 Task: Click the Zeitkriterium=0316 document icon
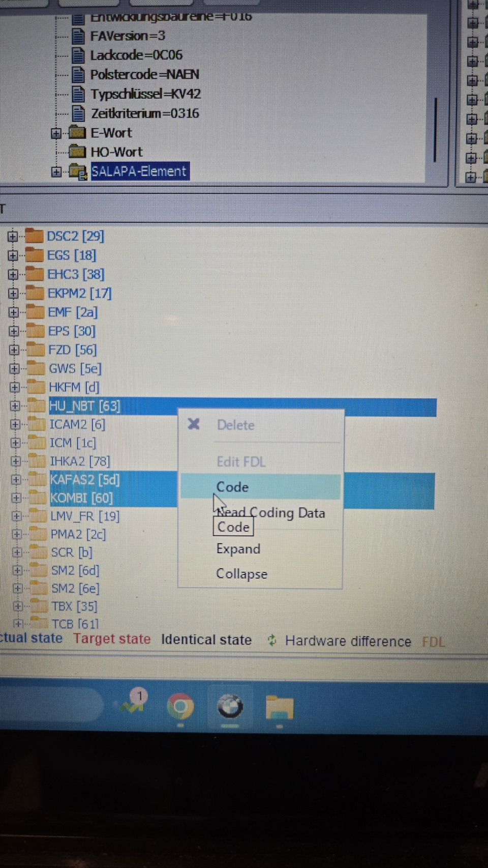[78, 113]
